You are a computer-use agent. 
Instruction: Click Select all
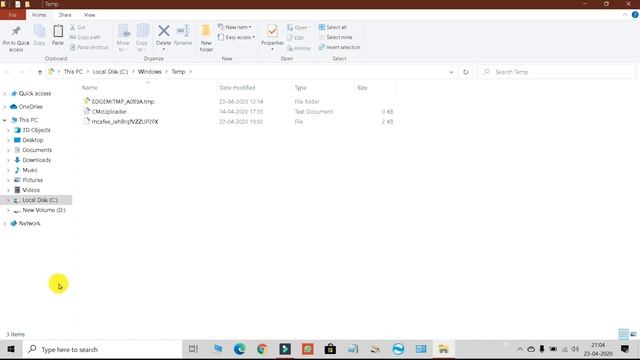click(x=333, y=27)
